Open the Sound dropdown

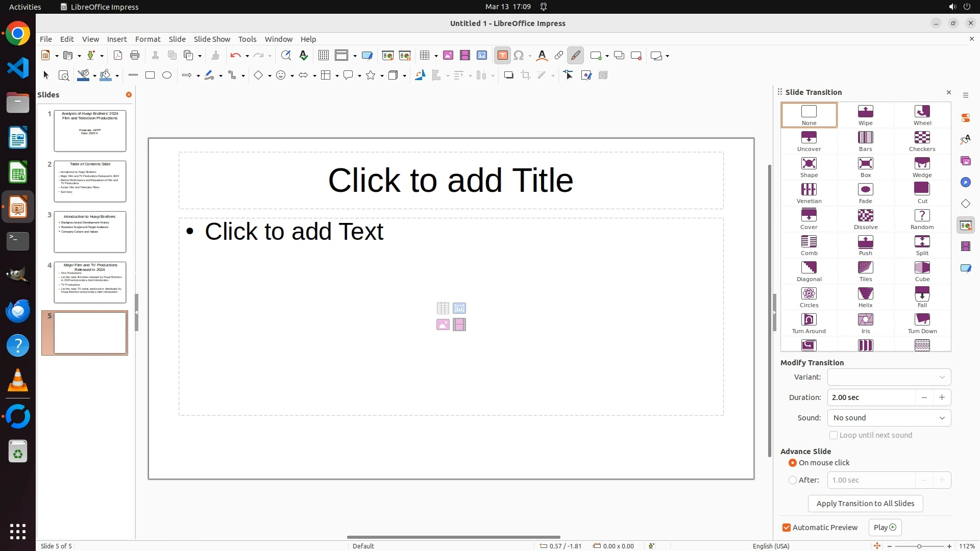pos(889,418)
